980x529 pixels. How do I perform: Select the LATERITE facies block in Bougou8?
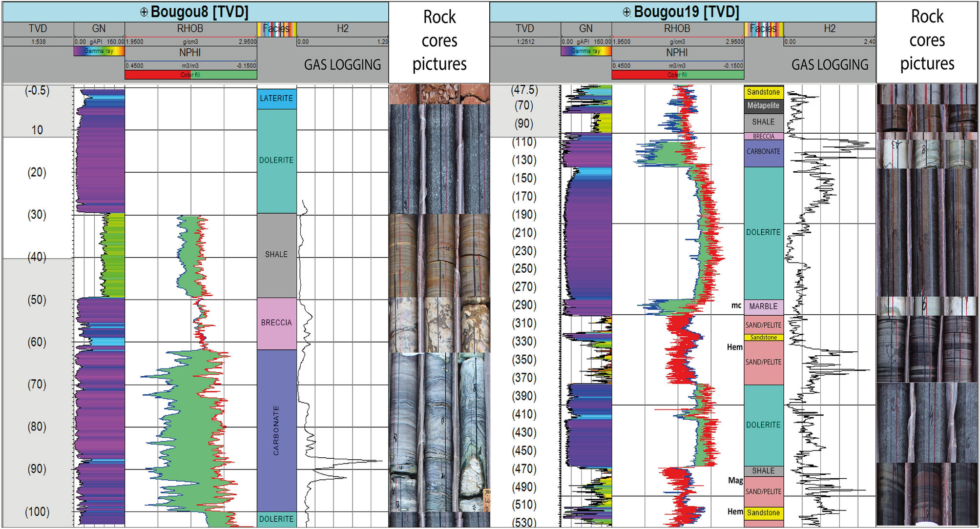276,99
